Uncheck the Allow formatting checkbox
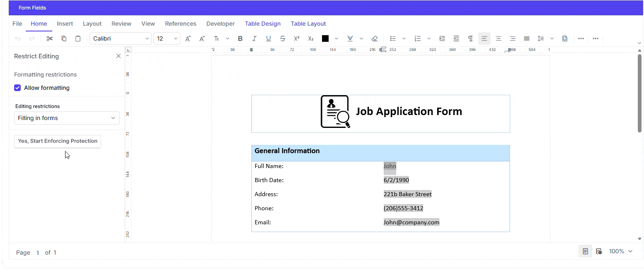The image size is (644, 274). [17, 87]
